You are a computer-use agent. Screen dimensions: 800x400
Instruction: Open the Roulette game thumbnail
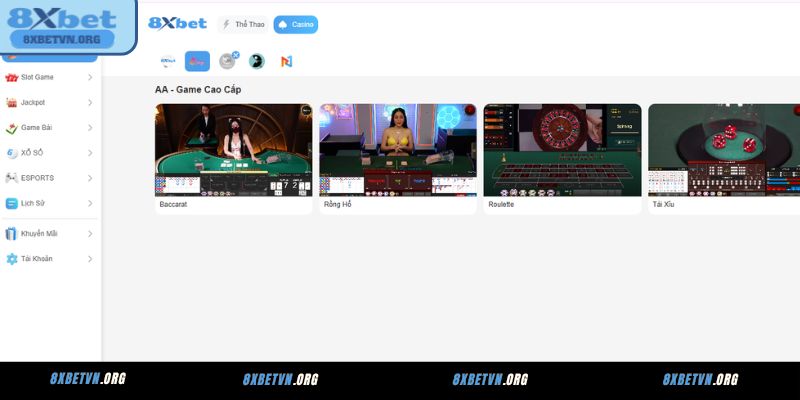click(x=562, y=150)
